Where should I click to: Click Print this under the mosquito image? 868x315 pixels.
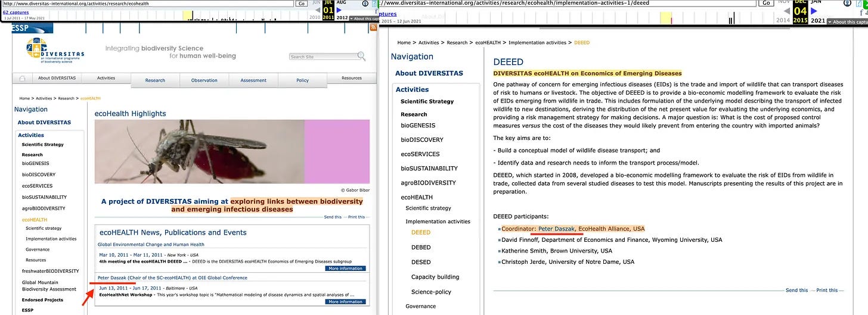point(356,217)
